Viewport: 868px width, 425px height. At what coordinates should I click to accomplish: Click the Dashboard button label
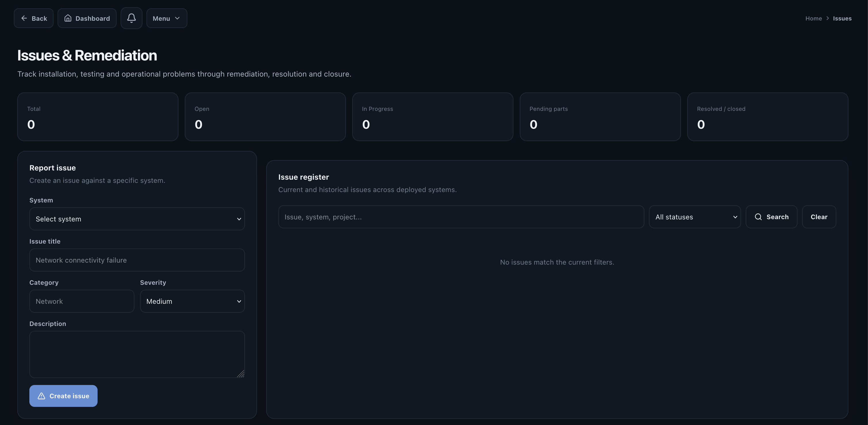pyautogui.click(x=93, y=18)
